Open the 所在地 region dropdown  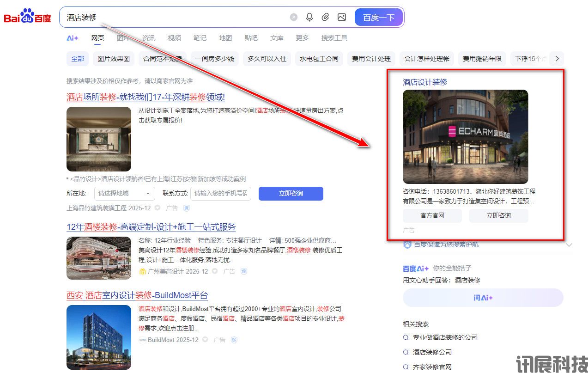tap(125, 194)
